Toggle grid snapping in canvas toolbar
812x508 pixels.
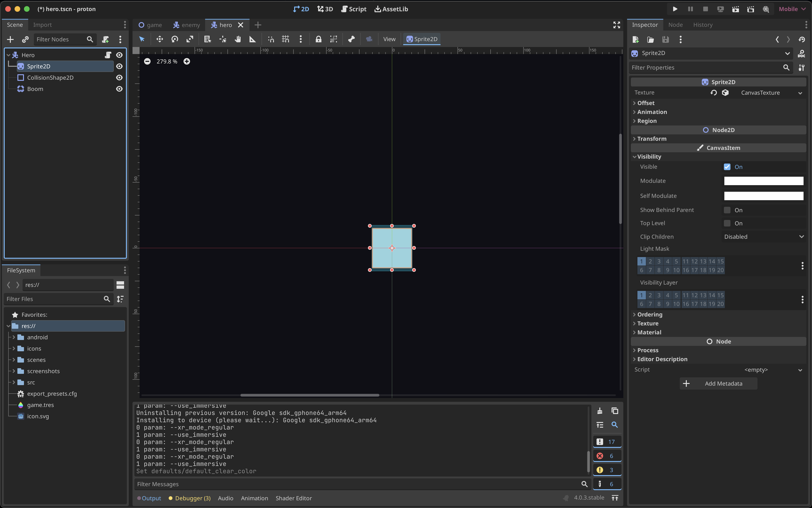click(285, 39)
